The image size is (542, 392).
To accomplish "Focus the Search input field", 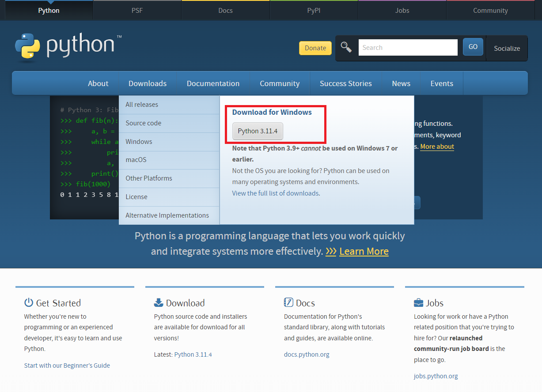I will tap(408, 48).
